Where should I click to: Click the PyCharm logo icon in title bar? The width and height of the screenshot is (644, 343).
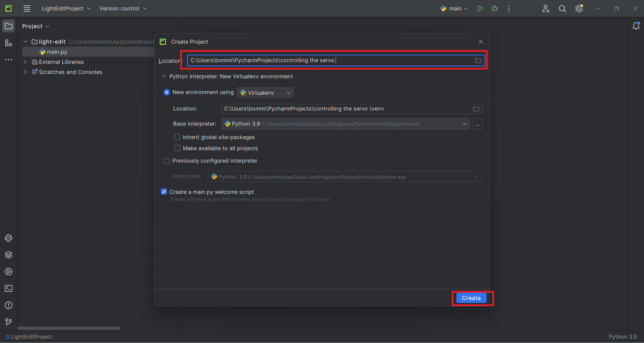pos(8,8)
